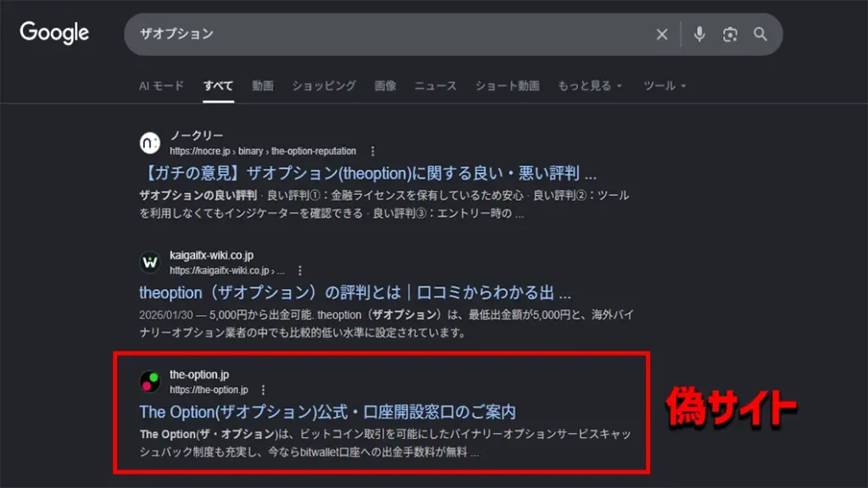Click the the-option.jp site name
The width and height of the screenshot is (868, 488).
(x=199, y=374)
